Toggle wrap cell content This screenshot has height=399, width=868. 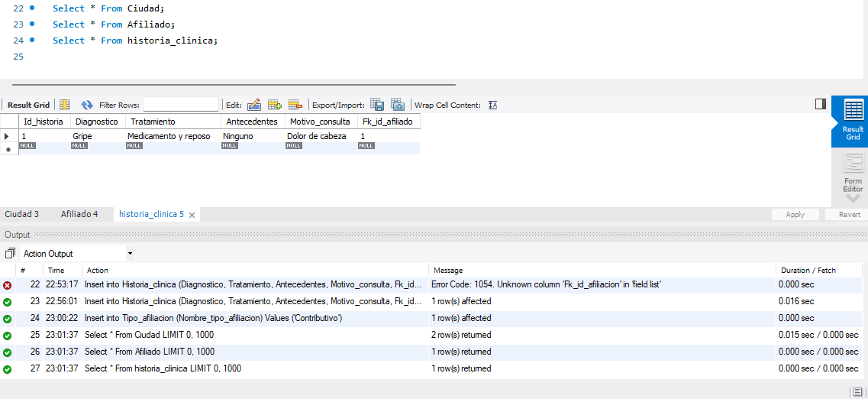pos(492,105)
